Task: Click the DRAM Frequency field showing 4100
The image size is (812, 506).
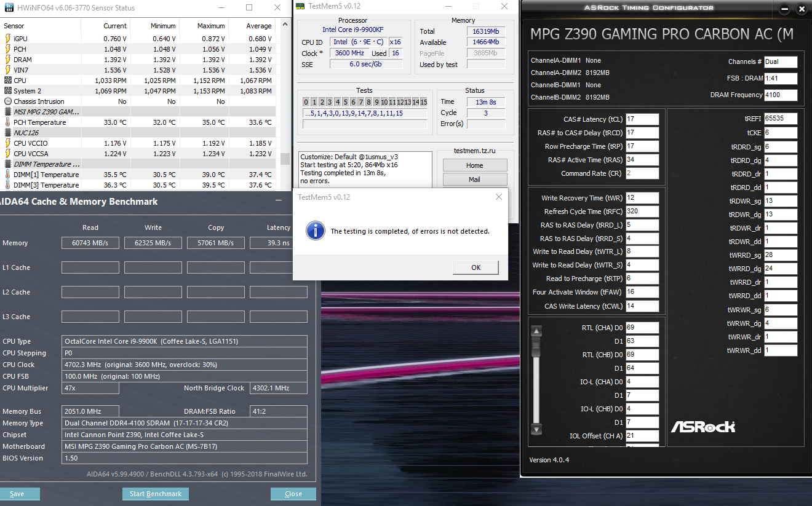Action: [x=781, y=95]
